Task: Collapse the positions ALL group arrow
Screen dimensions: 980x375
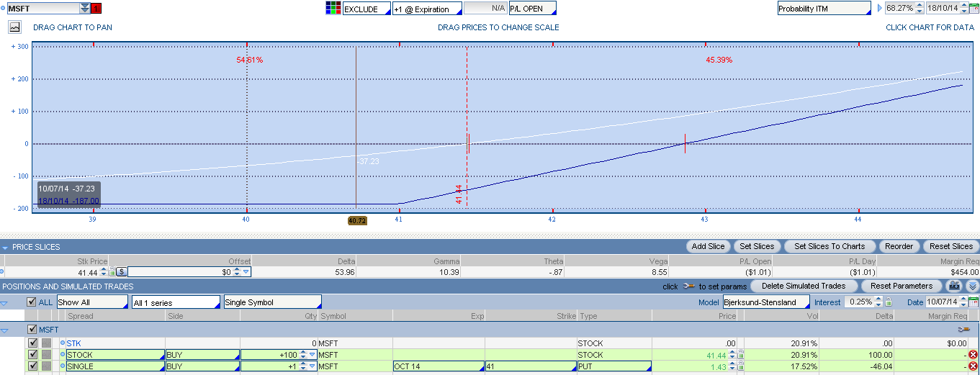Action: pos(5,303)
